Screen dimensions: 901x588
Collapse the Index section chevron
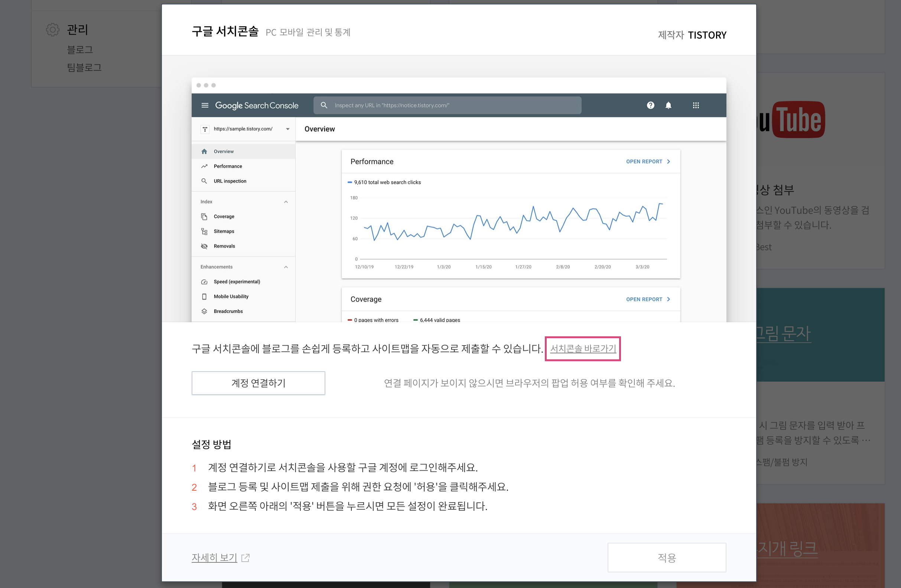[286, 202]
